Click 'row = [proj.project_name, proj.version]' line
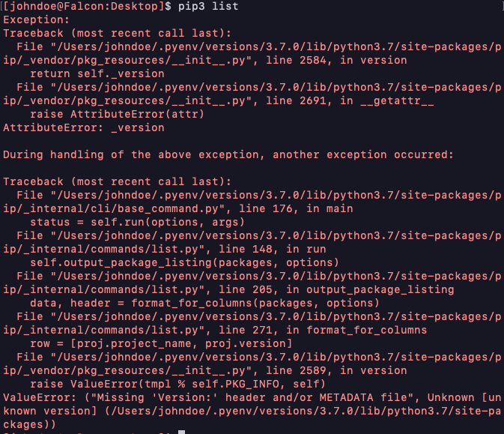The width and height of the screenshot is (504, 434). click(x=162, y=343)
